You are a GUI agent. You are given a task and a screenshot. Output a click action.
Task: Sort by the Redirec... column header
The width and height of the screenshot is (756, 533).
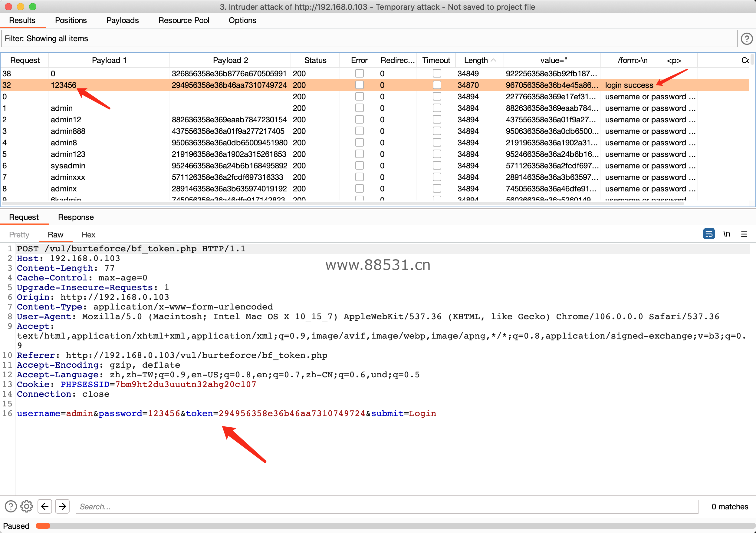[x=397, y=60]
